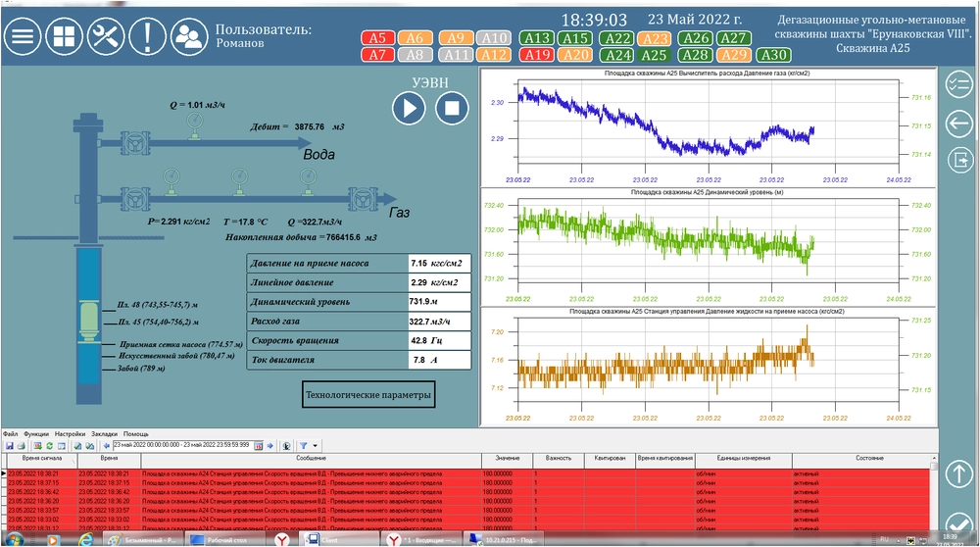Stop the УЭВН pump with stop button
The height and width of the screenshot is (547, 980).
[451, 108]
